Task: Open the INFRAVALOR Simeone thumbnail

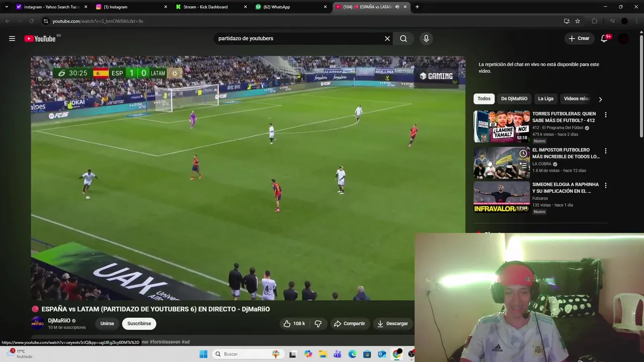Action: click(502, 197)
